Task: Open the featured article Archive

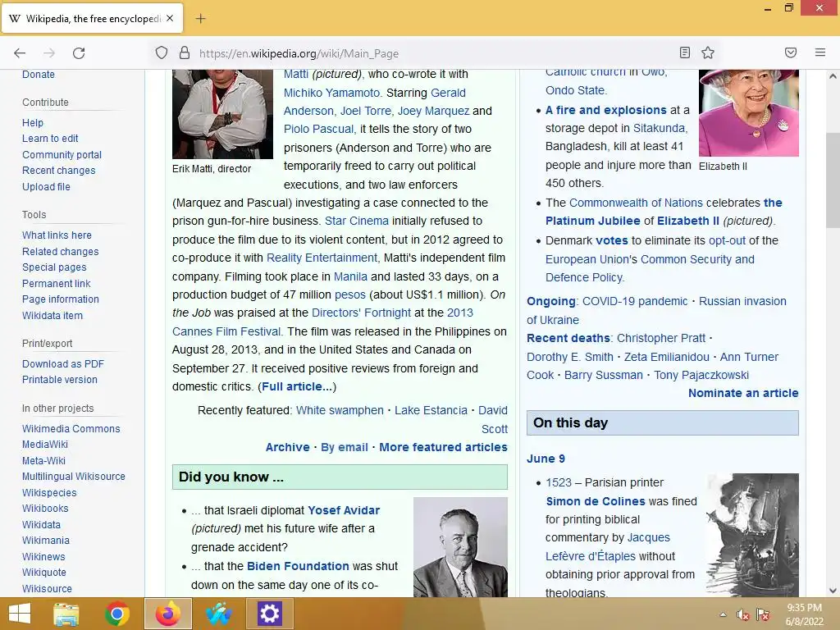Action: point(288,447)
